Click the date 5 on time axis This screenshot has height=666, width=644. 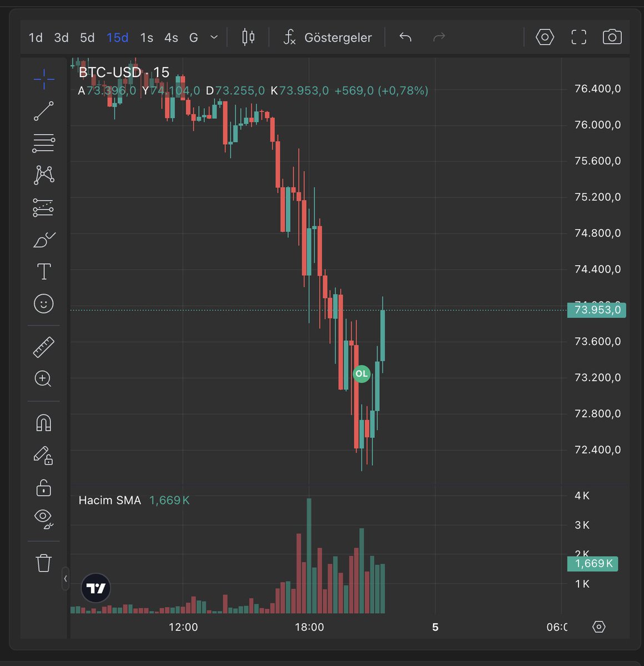(x=435, y=627)
